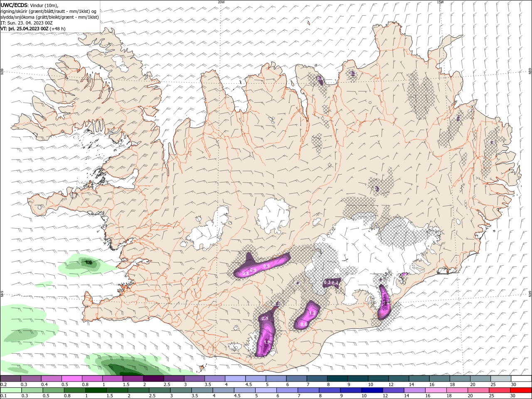Click the snow-scale swatch between 18 and 20
Viewport: 532px width, 399px height.
point(460,379)
